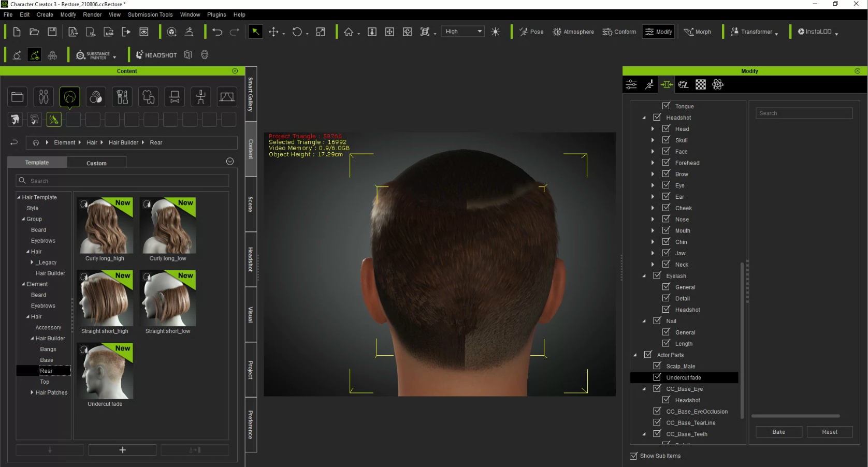Image resolution: width=868 pixels, height=467 pixels.
Task: Click the Atmosphere toolbar button
Action: pos(573,32)
